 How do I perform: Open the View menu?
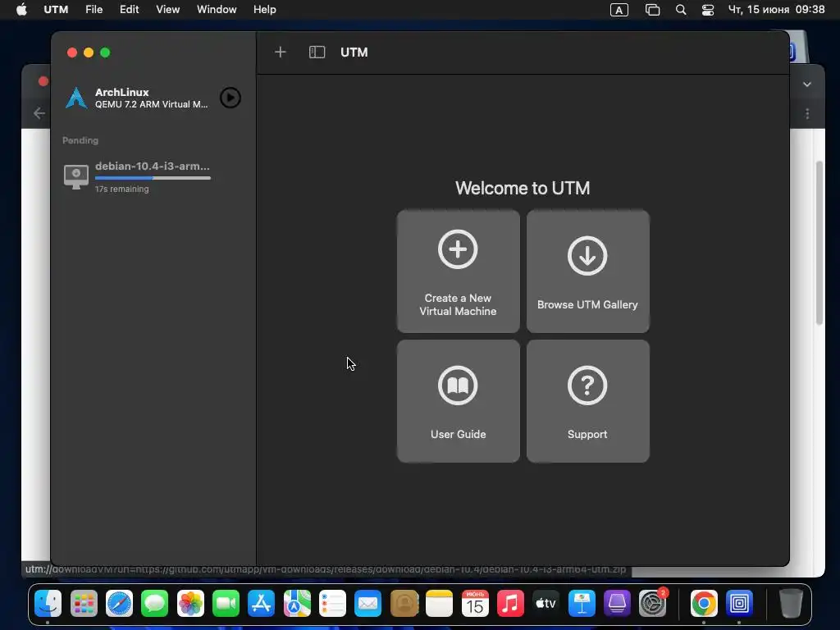click(x=167, y=10)
